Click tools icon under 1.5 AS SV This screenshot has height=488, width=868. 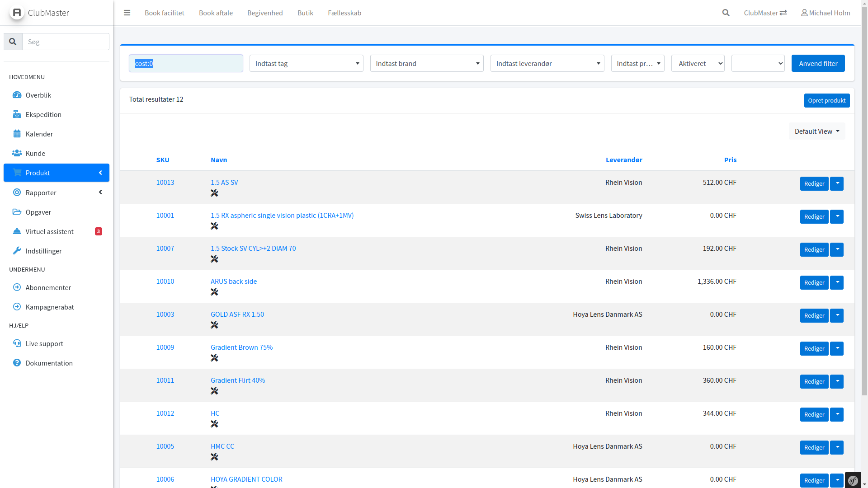214,193
